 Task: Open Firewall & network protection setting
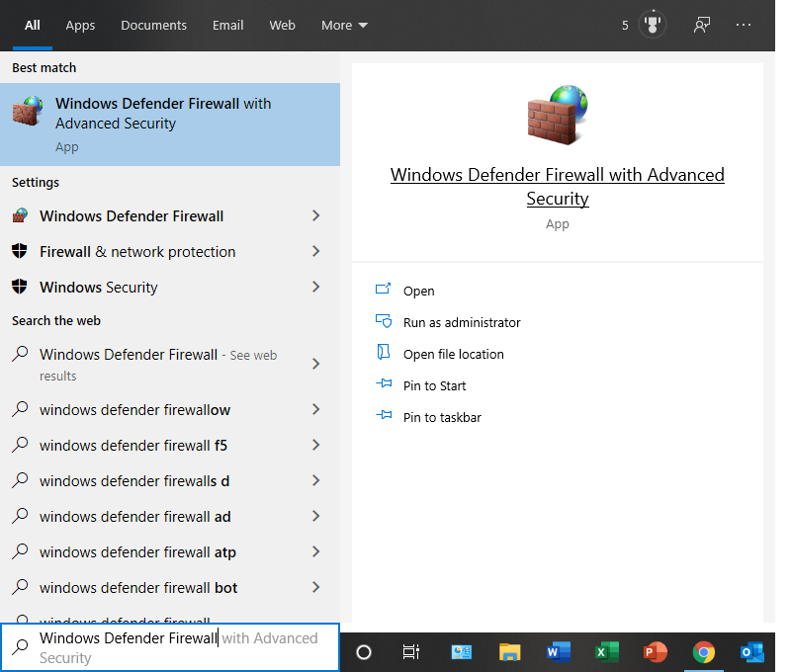pos(150,252)
